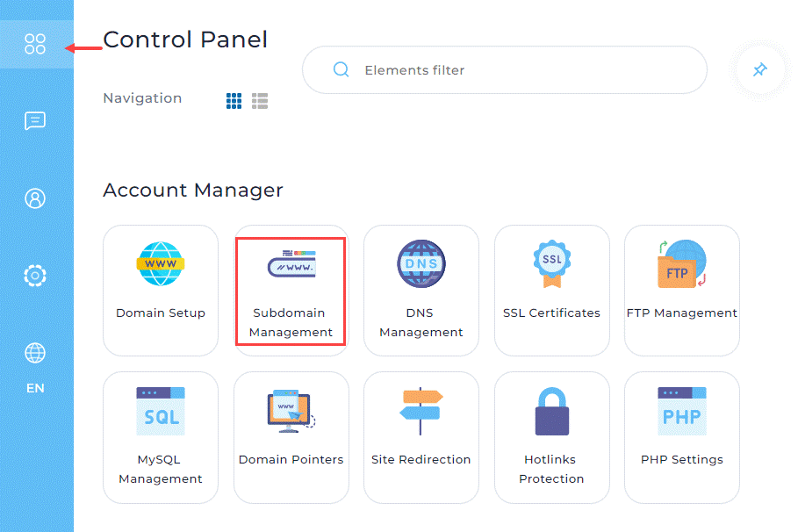Open Domain Pointers
This screenshot has height=532, width=798.
click(x=291, y=436)
